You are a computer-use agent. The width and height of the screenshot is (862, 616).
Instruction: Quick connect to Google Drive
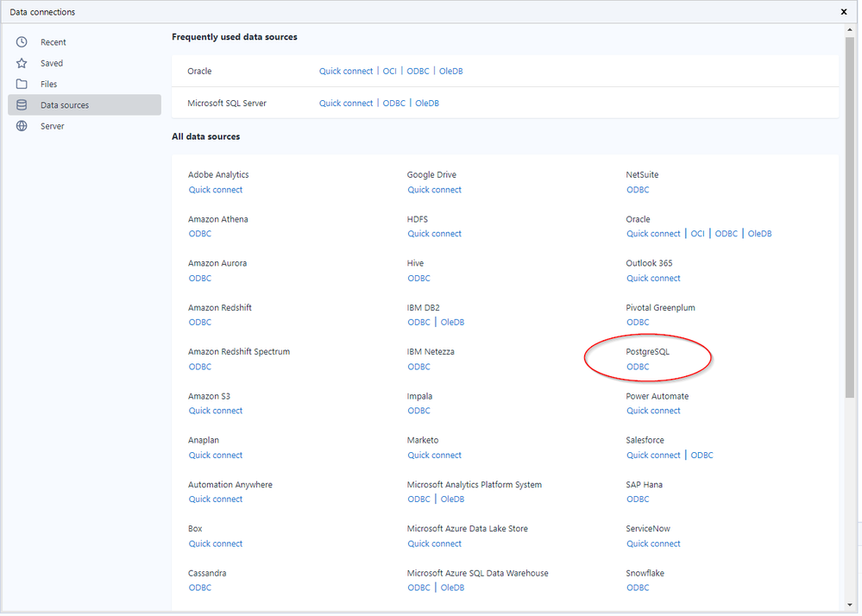[434, 189]
